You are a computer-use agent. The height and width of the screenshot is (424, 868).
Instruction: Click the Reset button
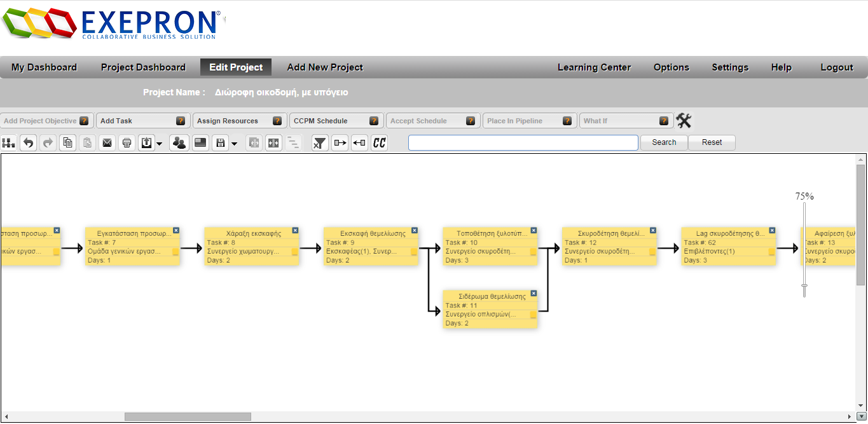tap(712, 142)
